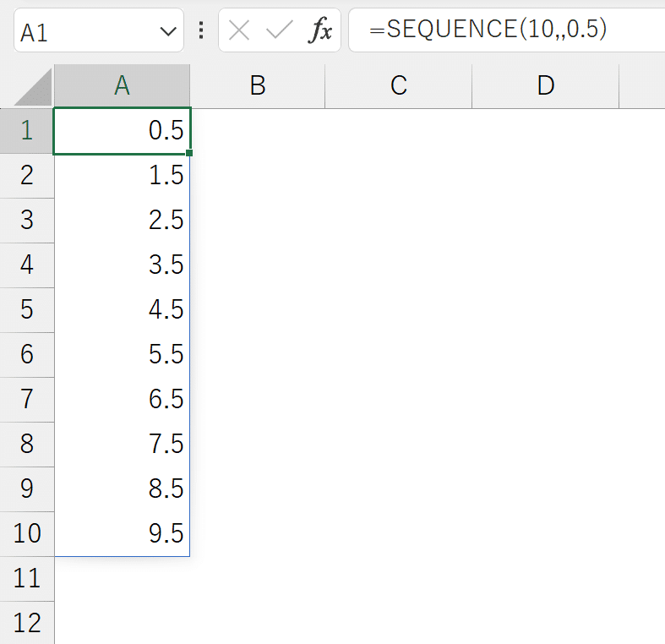
Task: Select row 9 header
Action: coord(27,489)
